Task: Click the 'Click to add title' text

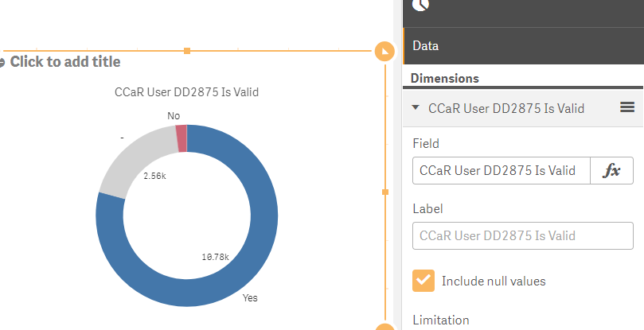Action: [x=65, y=62]
